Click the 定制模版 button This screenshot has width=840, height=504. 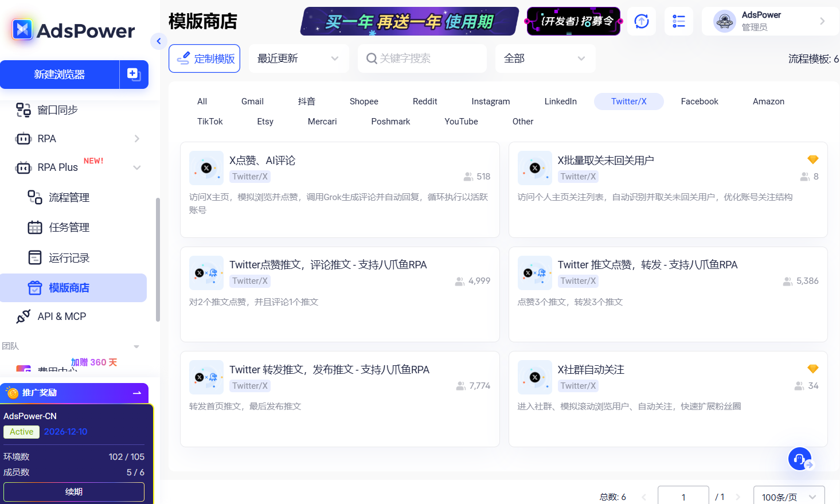205,58
